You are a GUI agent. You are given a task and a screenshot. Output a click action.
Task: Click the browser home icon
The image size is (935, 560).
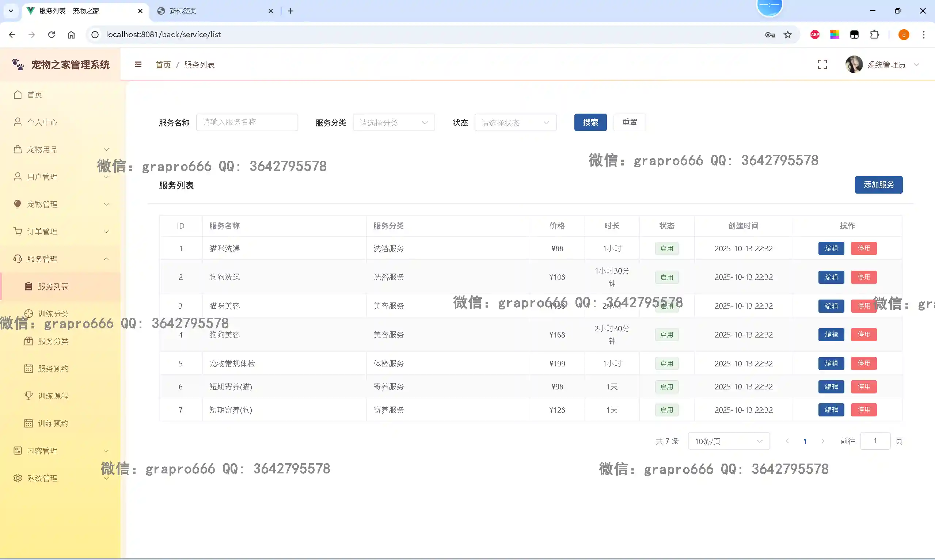click(x=71, y=35)
